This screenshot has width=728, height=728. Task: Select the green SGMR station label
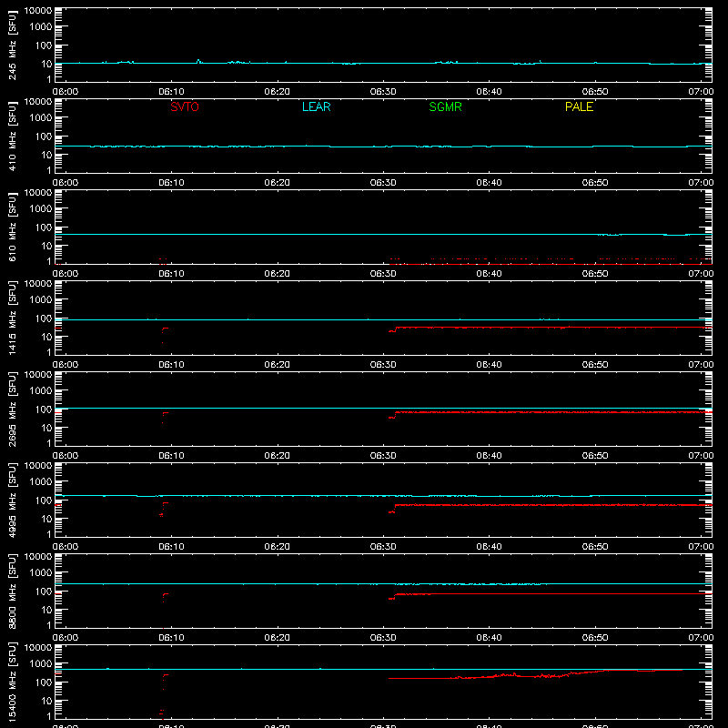[x=445, y=106]
